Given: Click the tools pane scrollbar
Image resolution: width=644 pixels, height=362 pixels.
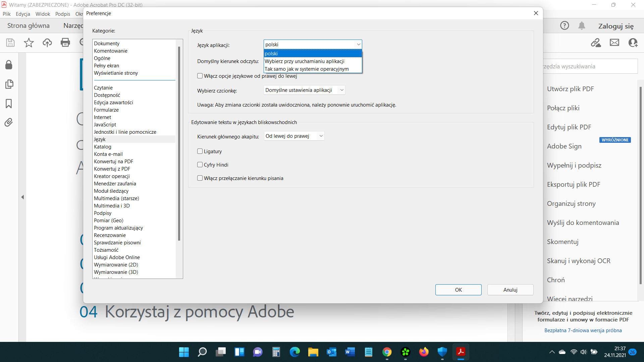Looking at the screenshot, I should (x=640, y=185).
